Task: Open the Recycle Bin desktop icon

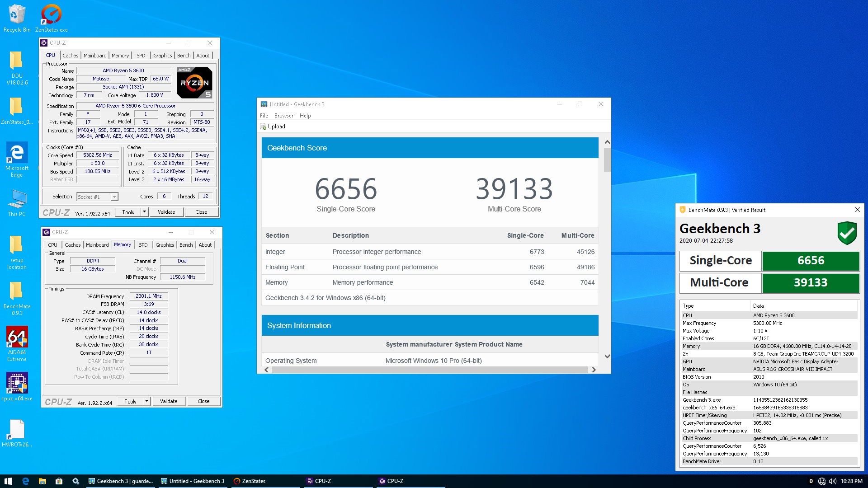Action: pyautogui.click(x=17, y=18)
